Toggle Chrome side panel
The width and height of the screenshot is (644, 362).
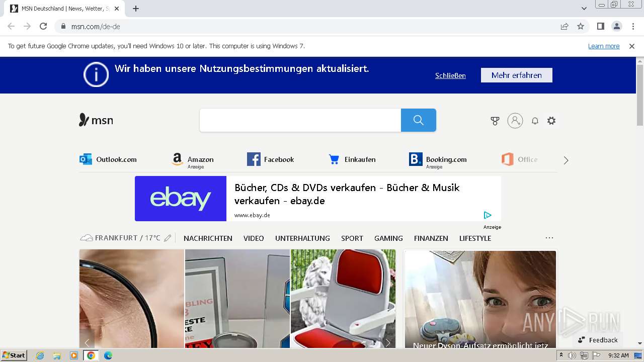pos(601,26)
